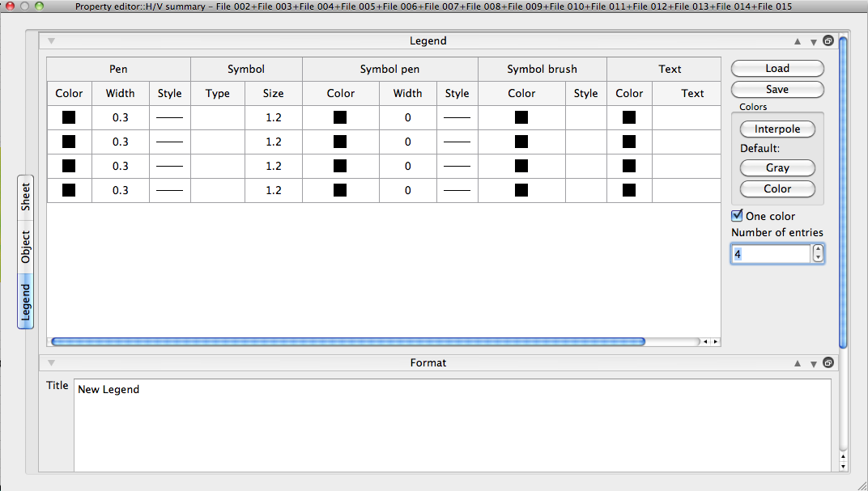Collapse the Legend section disclosure triangle
This screenshot has width=868, height=491.
51,40
